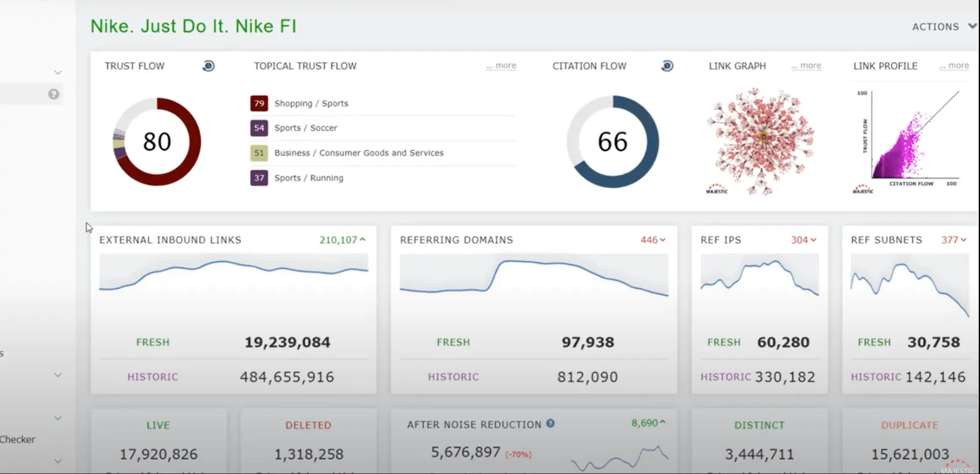
Task: Click the TRUST FLOW panel heading
Action: pos(135,66)
